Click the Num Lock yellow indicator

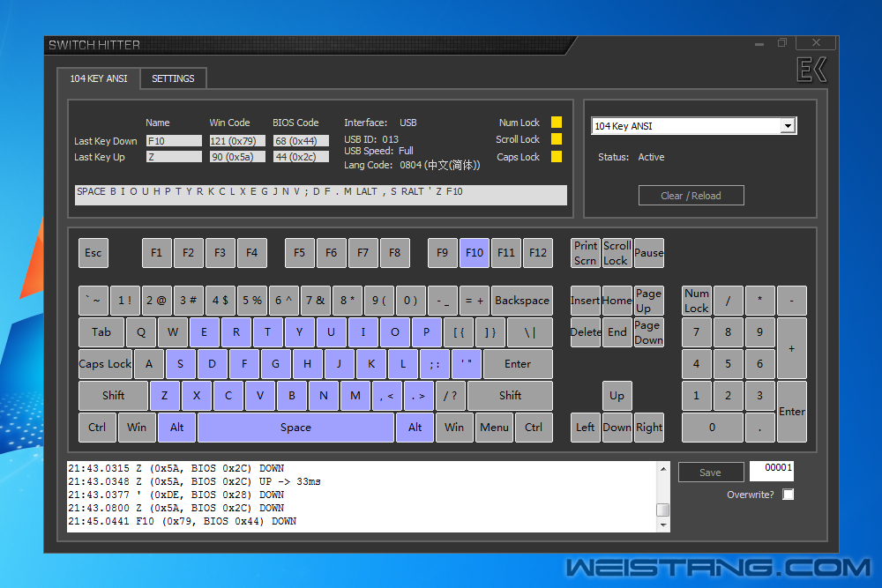557,123
